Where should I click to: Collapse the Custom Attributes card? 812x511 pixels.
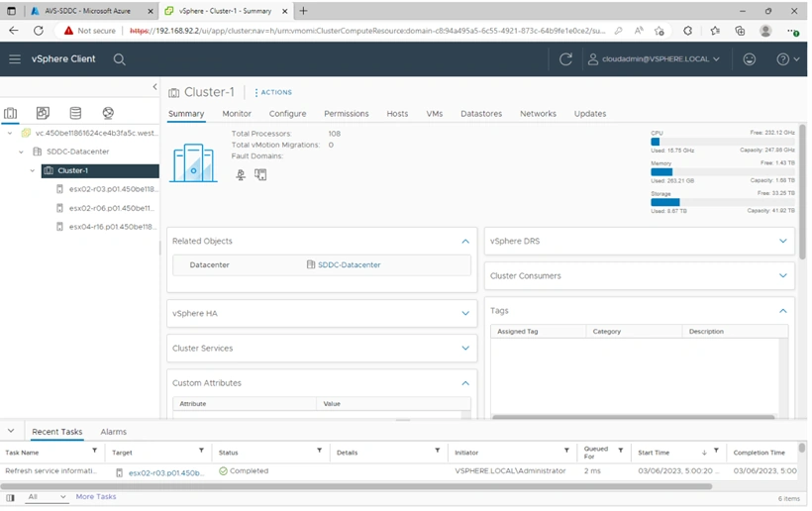click(x=465, y=383)
